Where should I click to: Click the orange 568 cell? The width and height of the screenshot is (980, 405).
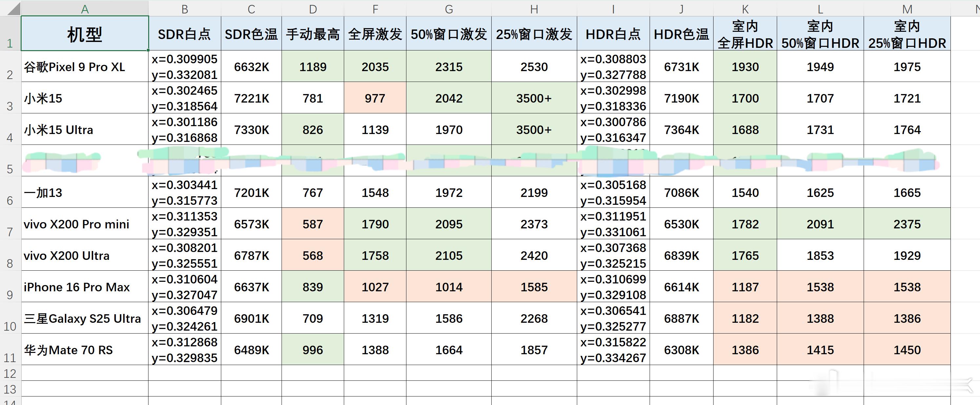[x=313, y=255]
